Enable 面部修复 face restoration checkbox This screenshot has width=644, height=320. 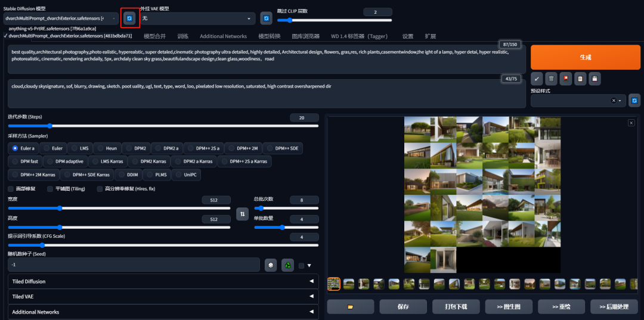tap(11, 189)
